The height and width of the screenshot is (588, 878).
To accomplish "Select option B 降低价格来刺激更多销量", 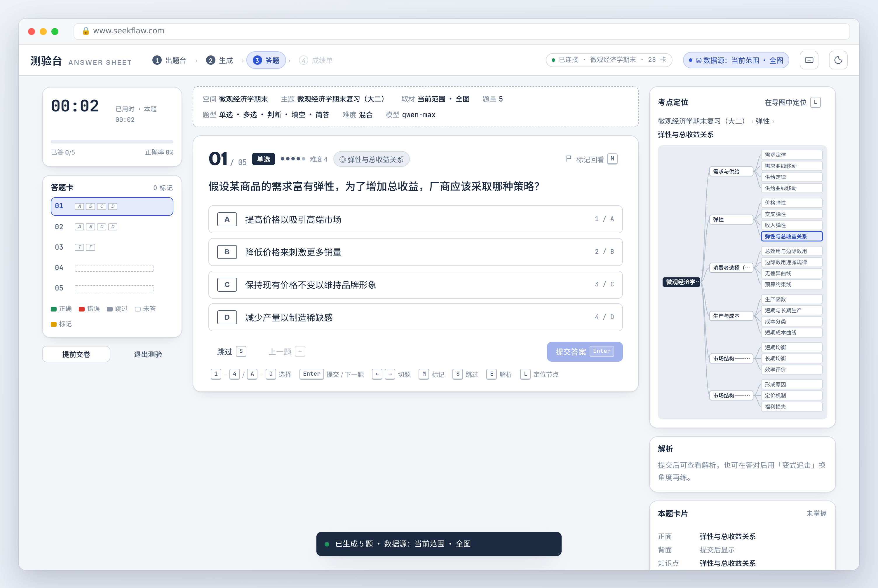I will [x=415, y=252].
